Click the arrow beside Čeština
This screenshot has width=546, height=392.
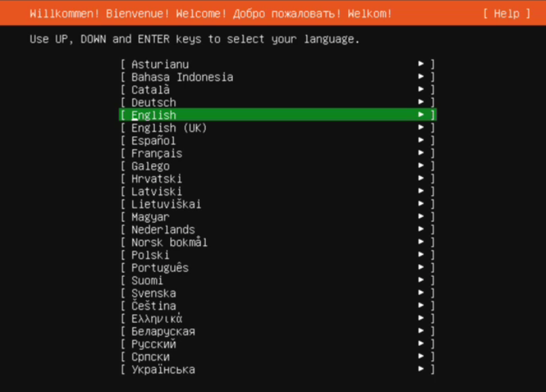421,305
